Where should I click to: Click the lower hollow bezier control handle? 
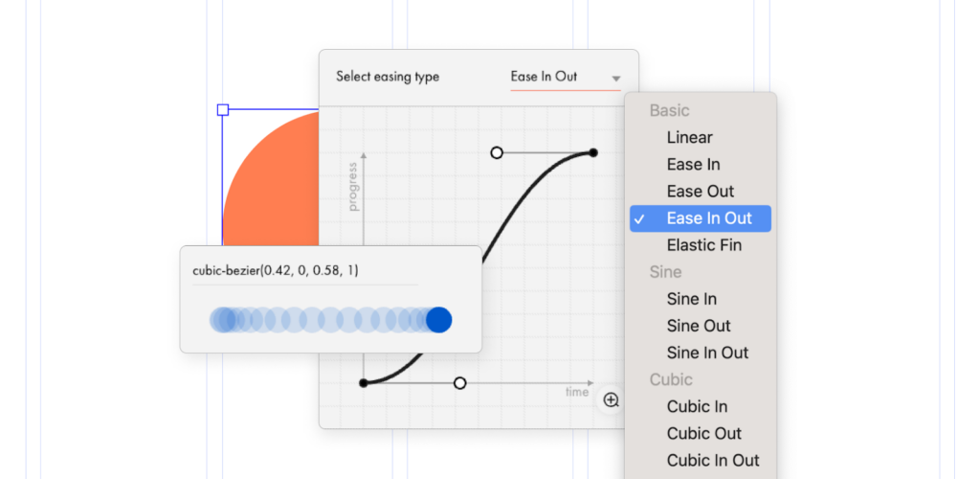pyautogui.click(x=459, y=383)
